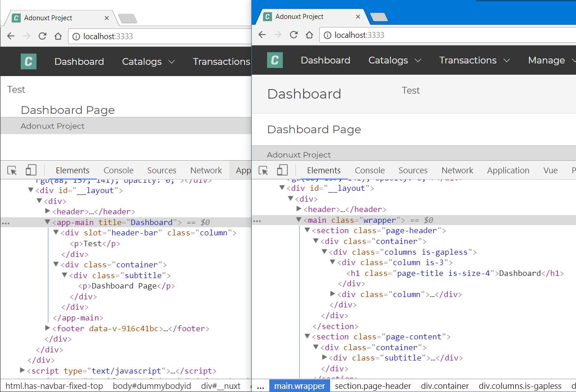The height and width of the screenshot is (392, 576).
Task: Collapse div class subtitle in left DevTools
Action: pyautogui.click(x=64, y=275)
